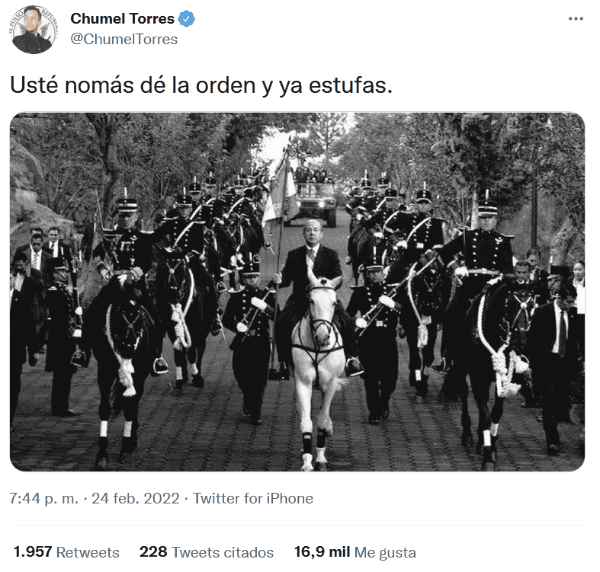Click the word 'Retweets' label
Viewport: 600px width, 572px height.
pos(88,552)
